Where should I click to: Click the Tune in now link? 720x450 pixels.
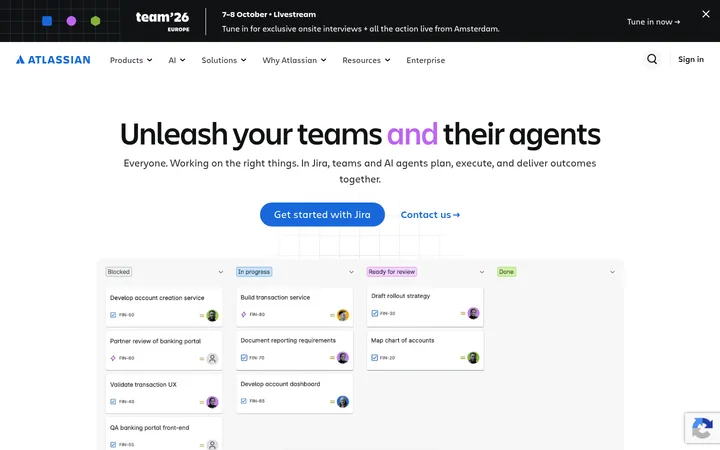coord(653,22)
